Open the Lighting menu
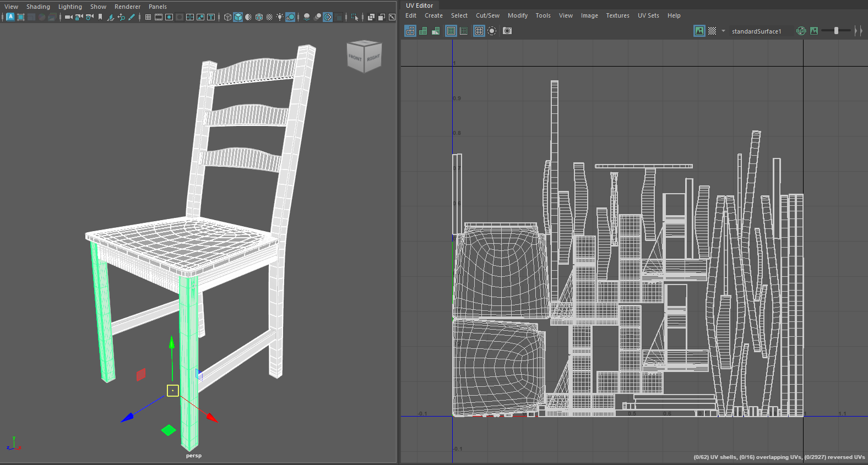Viewport: 868px width, 465px height. tap(70, 7)
